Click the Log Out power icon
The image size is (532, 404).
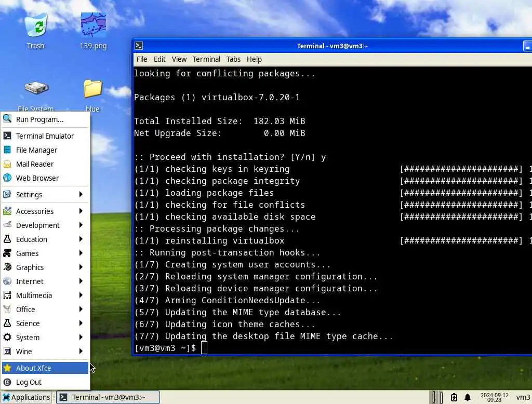[7, 382]
